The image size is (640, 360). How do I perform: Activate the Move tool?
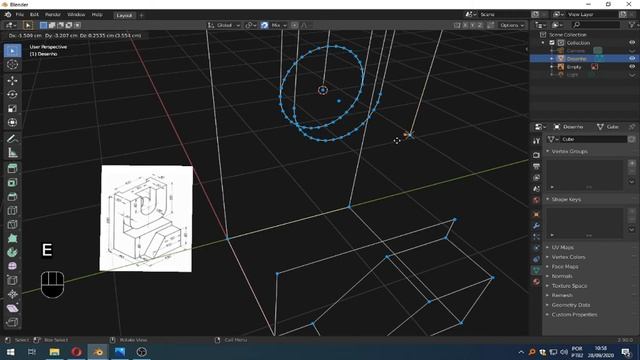[x=12, y=80]
